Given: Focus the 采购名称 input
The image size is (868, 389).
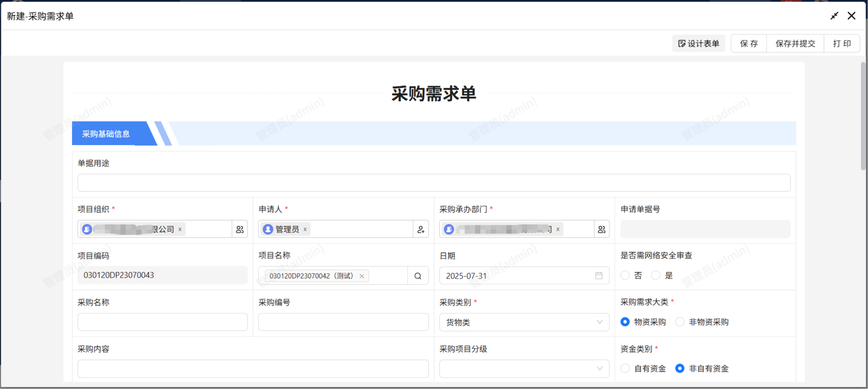Looking at the screenshot, I should point(163,322).
